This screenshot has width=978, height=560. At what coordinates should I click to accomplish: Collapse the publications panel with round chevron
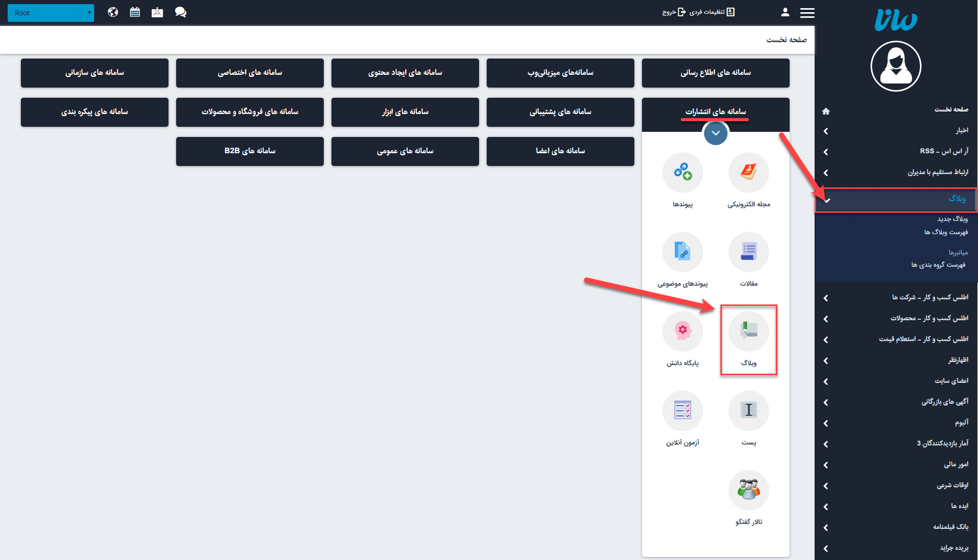point(715,133)
